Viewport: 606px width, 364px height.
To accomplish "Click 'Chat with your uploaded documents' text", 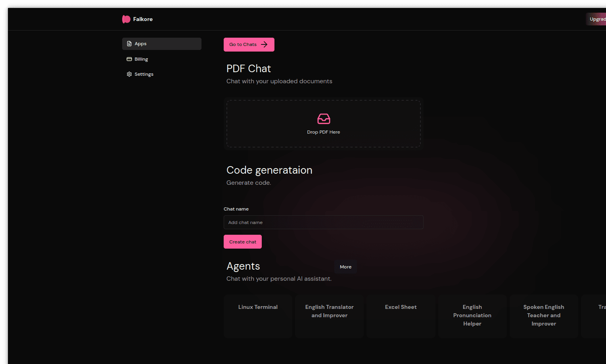I will pyautogui.click(x=279, y=81).
